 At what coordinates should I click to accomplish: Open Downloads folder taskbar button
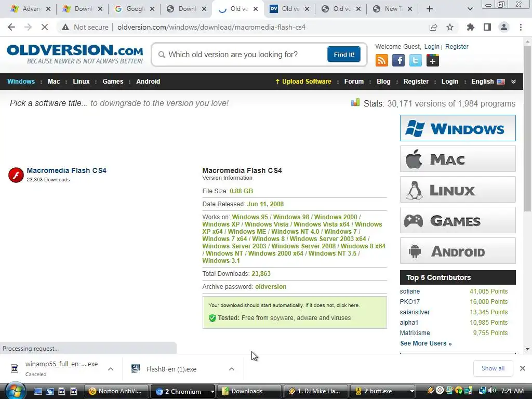pyautogui.click(x=249, y=391)
